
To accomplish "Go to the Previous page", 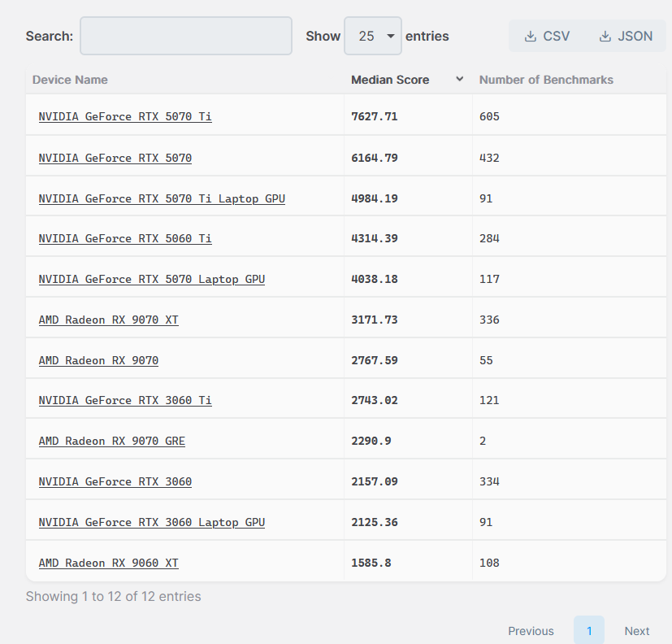I will pos(531,631).
